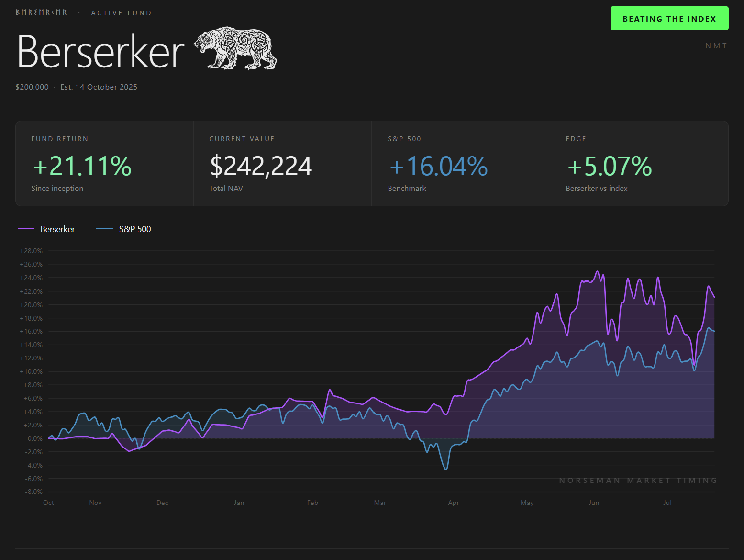Select the +16.04% benchmark return value
Image resolution: width=744 pixels, height=560 pixels.
tap(439, 166)
